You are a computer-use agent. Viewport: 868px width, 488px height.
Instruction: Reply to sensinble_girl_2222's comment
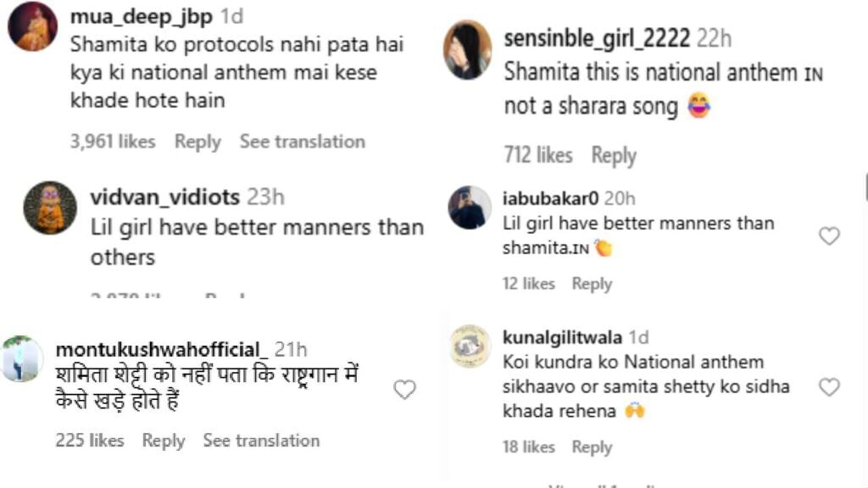(614, 155)
